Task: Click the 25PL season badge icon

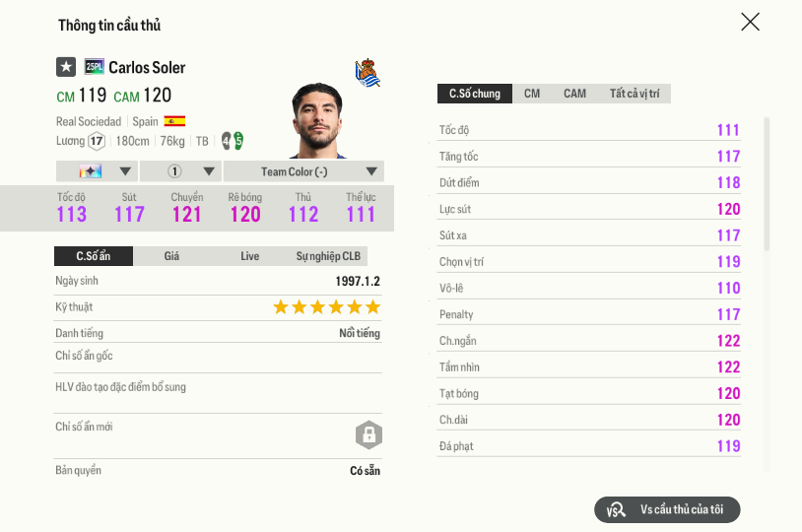Action: [95, 67]
